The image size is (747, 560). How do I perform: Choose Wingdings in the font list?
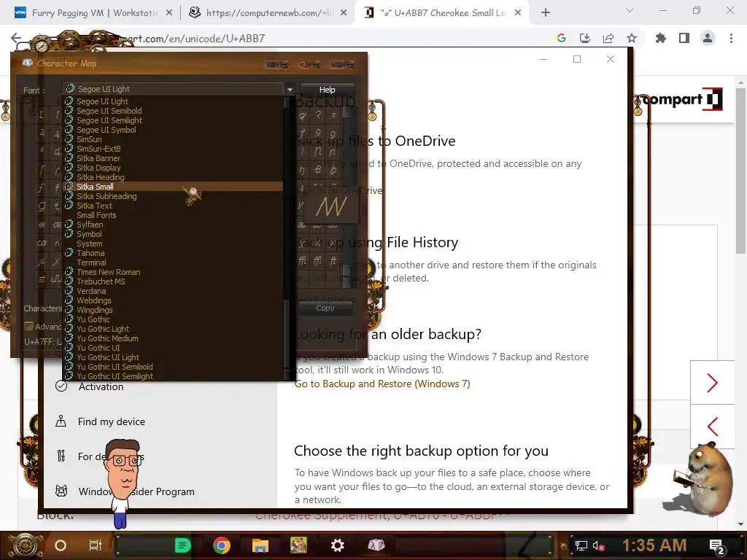pyautogui.click(x=173, y=310)
